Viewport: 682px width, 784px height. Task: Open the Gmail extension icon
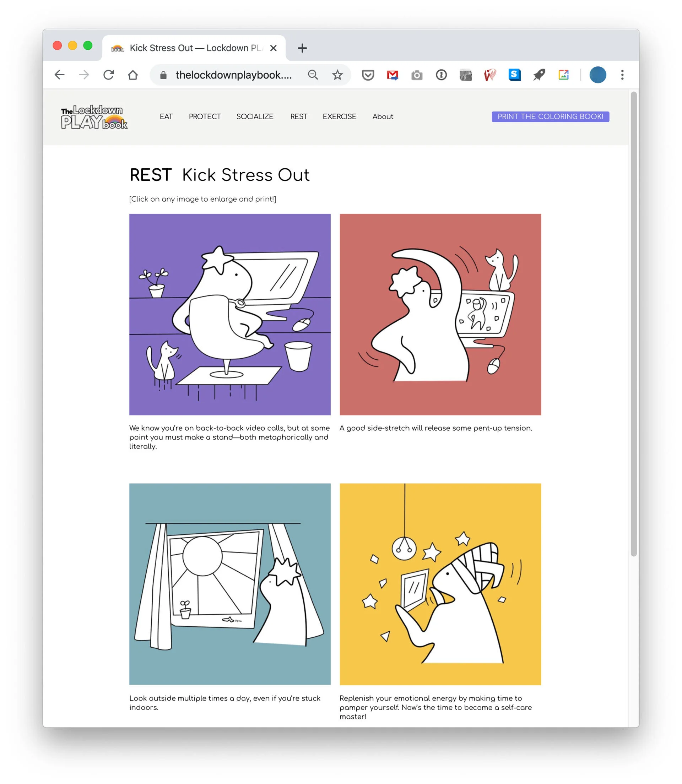pos(393,75)
